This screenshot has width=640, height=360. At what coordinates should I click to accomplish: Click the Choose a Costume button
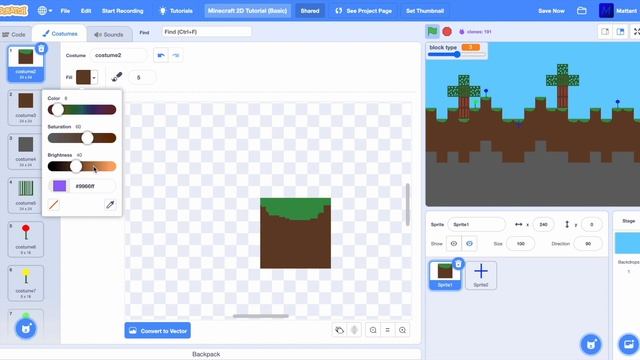tap(26, 329)
